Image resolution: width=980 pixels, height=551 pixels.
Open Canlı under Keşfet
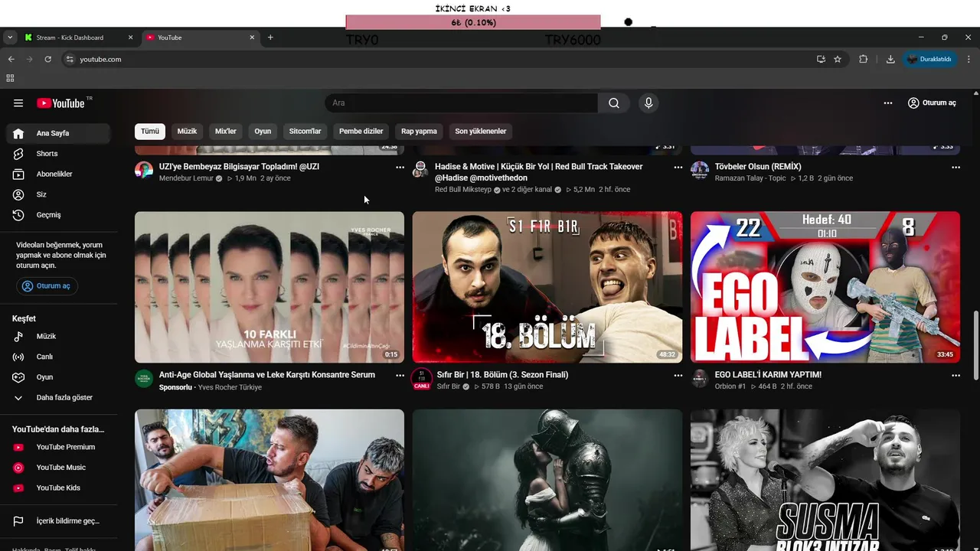click(x=60, y=357)
